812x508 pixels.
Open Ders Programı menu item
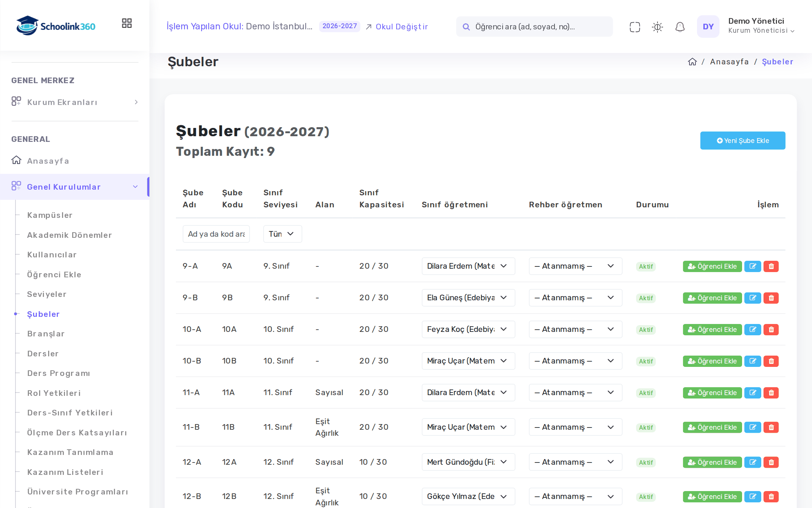[x=59, y=373]
